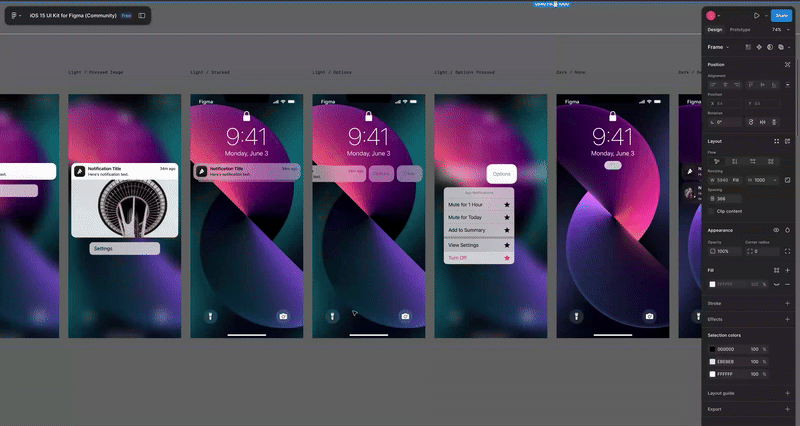
Task: Click the Fill styles grid icon
Action: click(x=777, y=270)
